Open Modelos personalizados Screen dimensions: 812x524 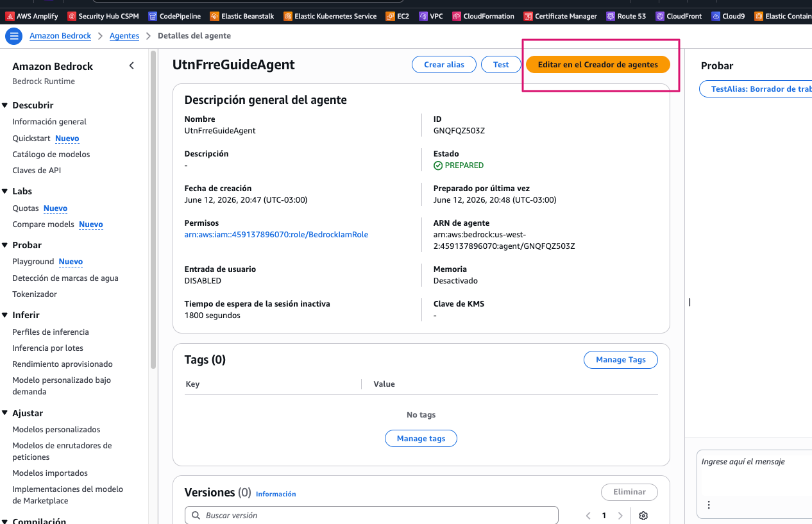coord(56,429)
